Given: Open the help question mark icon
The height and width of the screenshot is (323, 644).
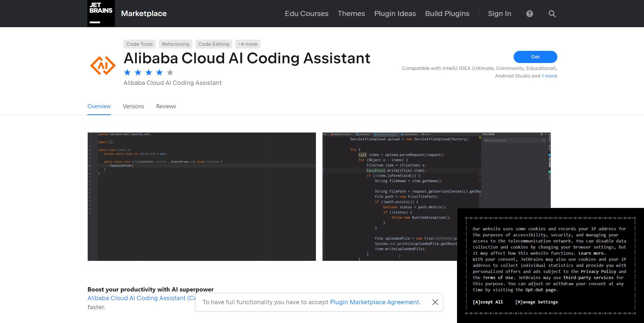Looking at the screenshot, I should 529,13.
